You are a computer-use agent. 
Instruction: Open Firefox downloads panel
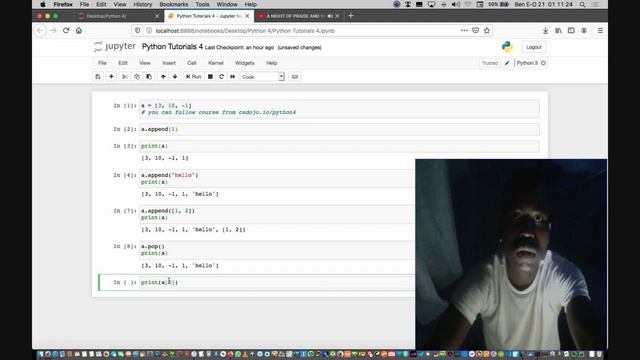coord(546,31)
